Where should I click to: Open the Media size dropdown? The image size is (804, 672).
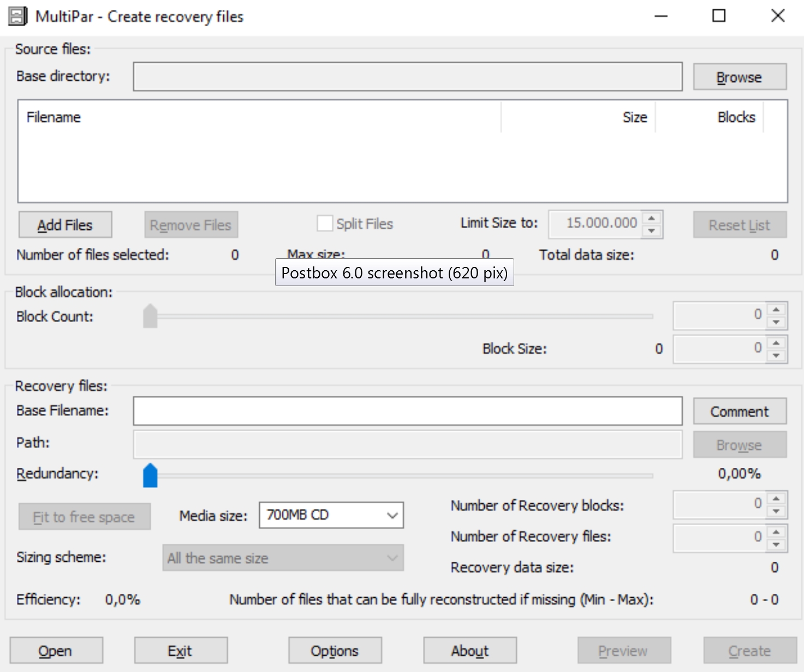pyautogui.click(x=331, y=515)
